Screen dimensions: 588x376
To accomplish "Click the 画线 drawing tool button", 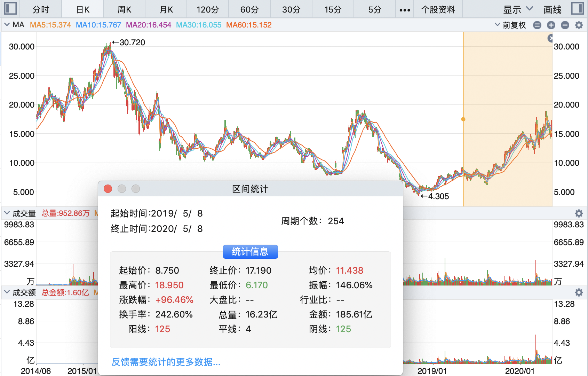I will pyautogui.click(x=553, y=9).
